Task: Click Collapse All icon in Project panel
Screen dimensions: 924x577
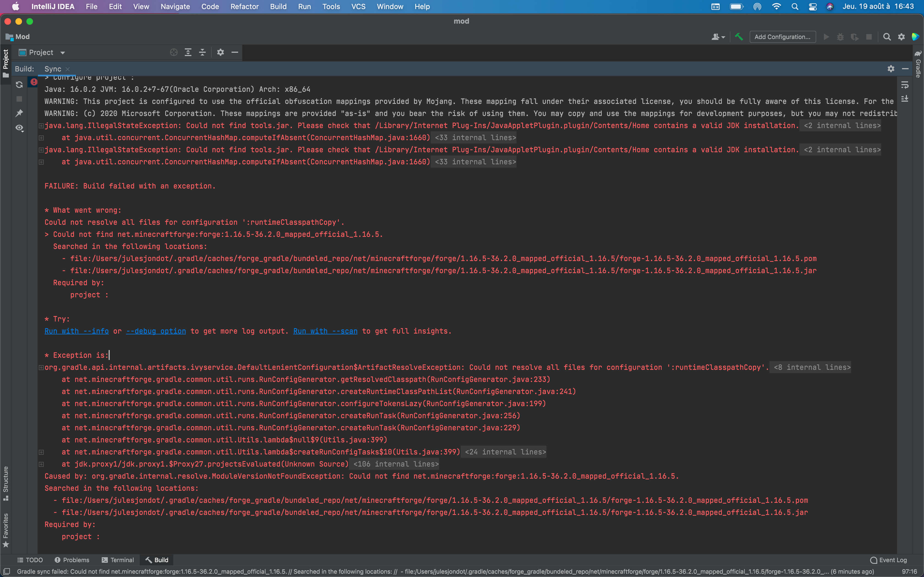Action: pos(202,52)
